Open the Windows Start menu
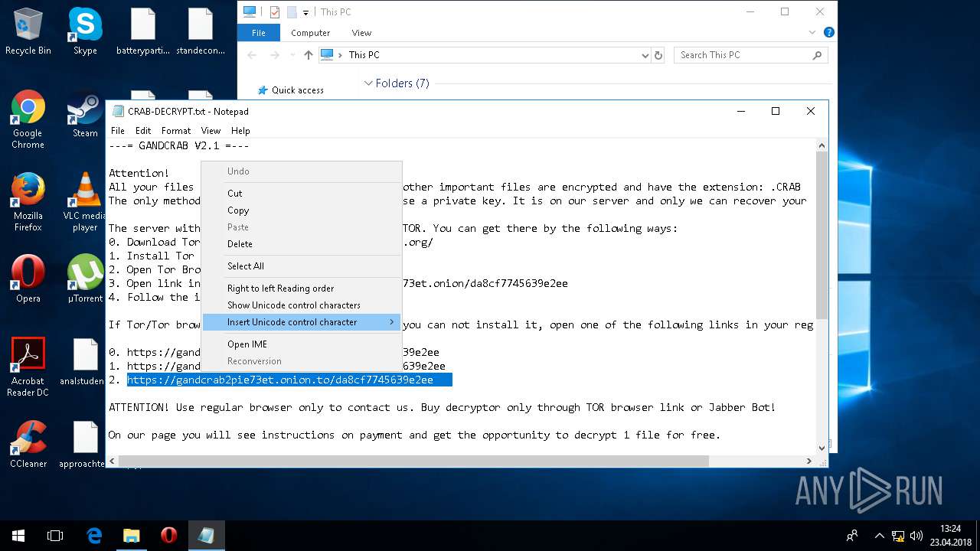The image size is (980, 551). click(x=18, y=536)
